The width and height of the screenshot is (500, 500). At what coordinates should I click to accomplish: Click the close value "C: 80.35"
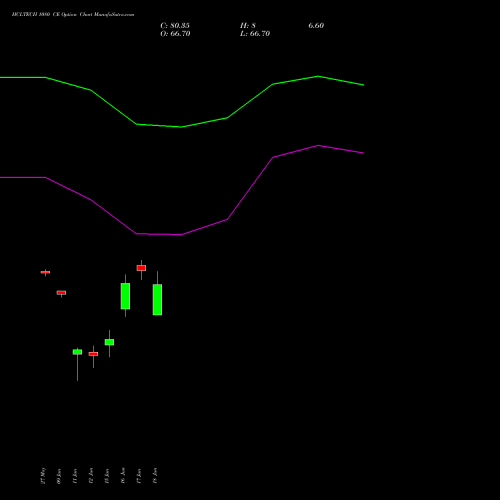click(x=175, y=26)
